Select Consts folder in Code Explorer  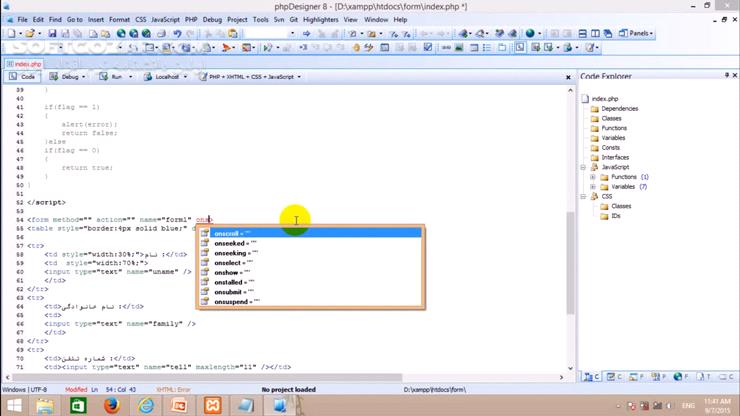(610, 148)
